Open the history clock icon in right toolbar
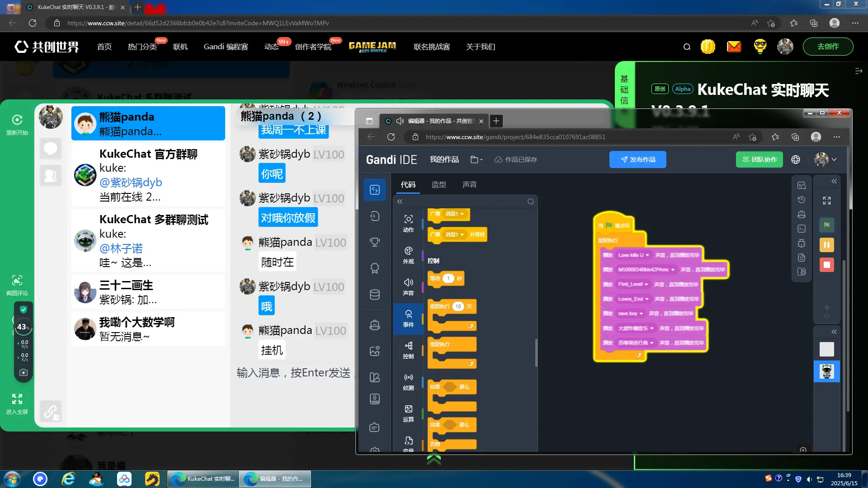Image resolution: width=868 pixels, height=488 pixels. click(x=802, y=200)
